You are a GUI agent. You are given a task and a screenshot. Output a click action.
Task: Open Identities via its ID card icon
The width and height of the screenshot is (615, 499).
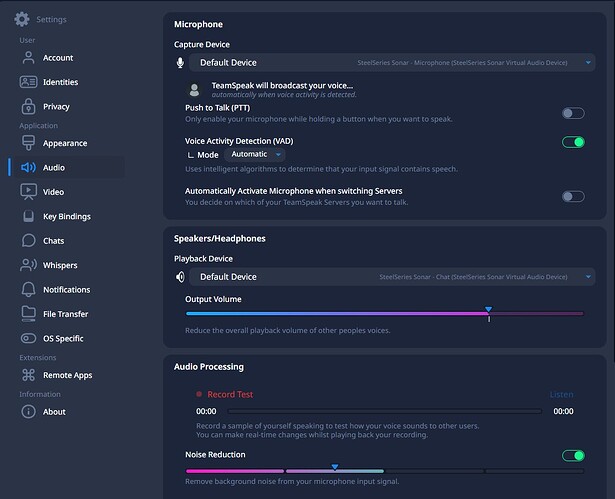[x=28, y=82]
